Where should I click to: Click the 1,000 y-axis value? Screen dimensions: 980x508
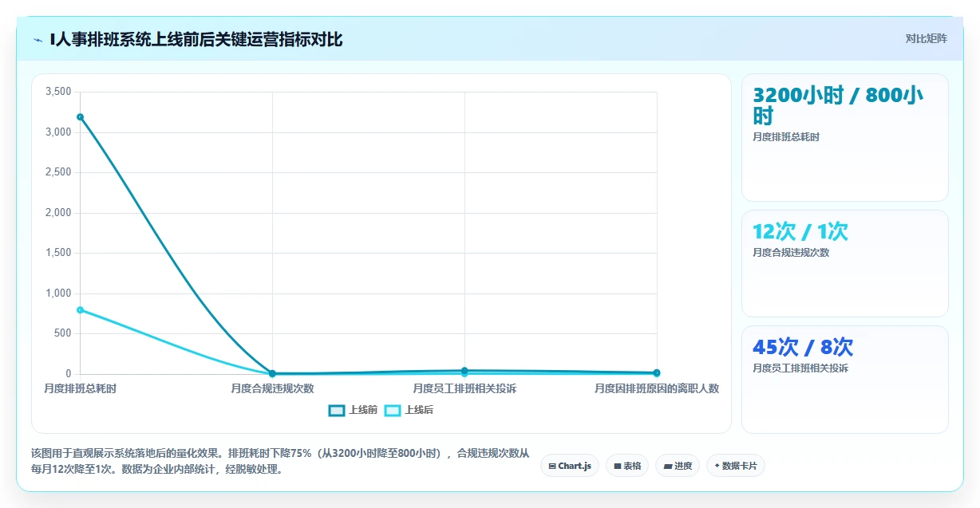point(58,293)
